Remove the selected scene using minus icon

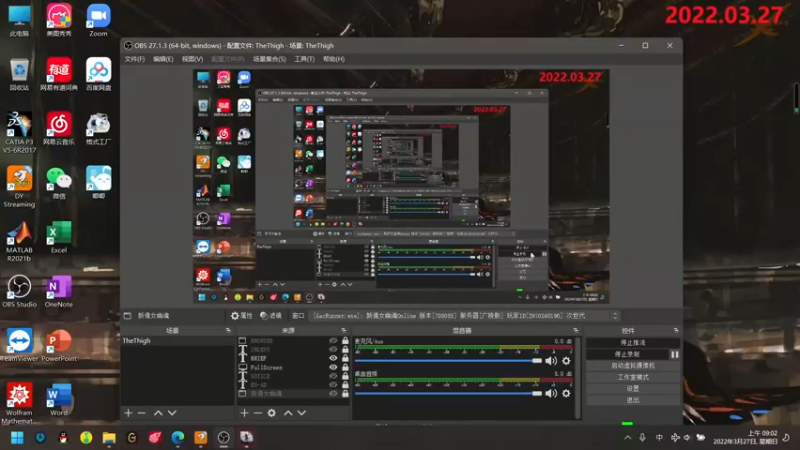point(142,413)
